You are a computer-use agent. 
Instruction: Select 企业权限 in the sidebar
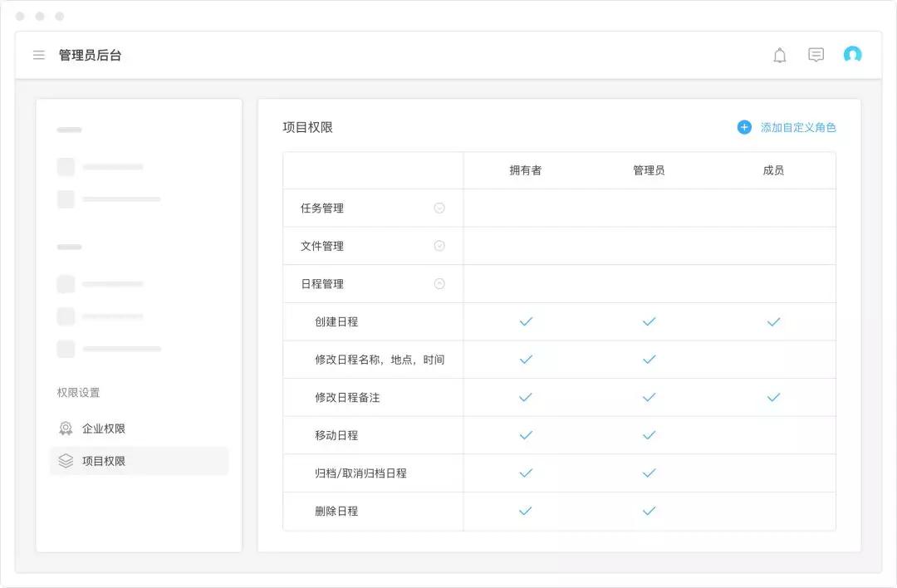coord(104,429)
